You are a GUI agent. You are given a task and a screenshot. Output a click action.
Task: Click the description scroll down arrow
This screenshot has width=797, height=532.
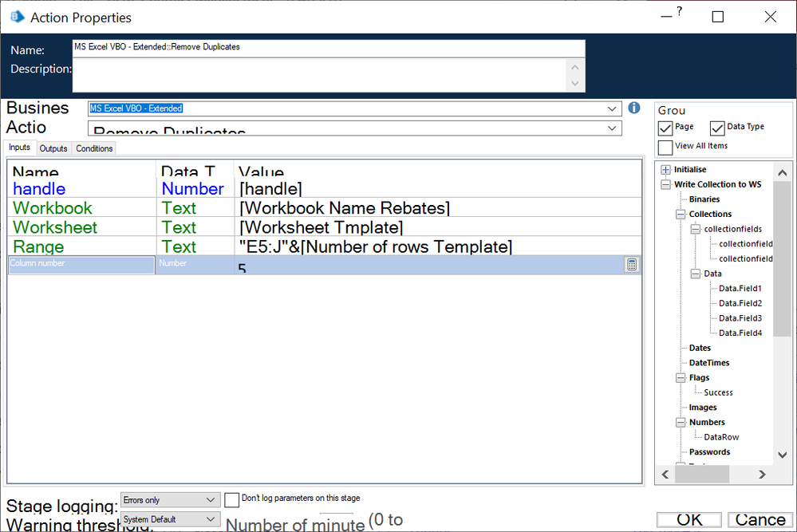click(x=575, y=83)
